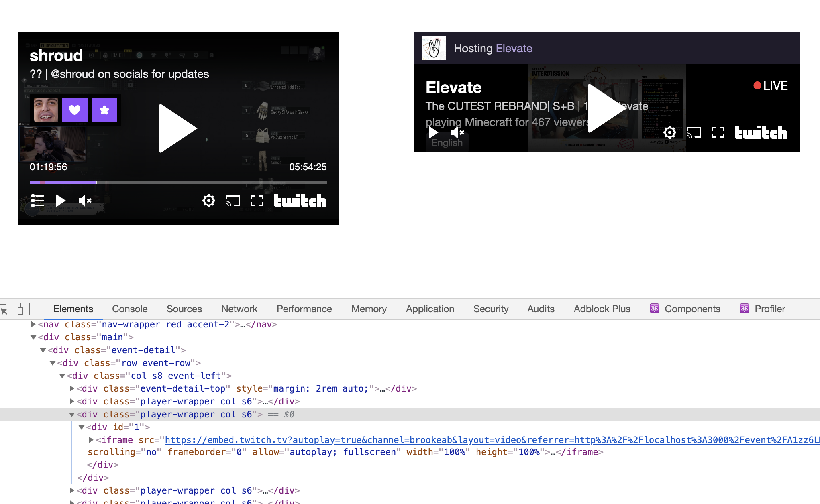Click the heart follow button on shroud

[x=75, y=110]
